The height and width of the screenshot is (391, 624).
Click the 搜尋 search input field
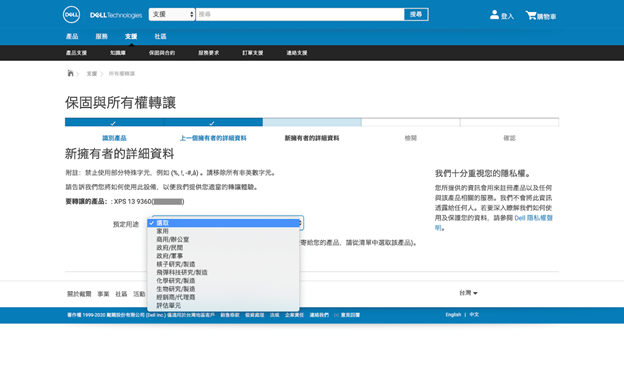[x=300, y=14]
